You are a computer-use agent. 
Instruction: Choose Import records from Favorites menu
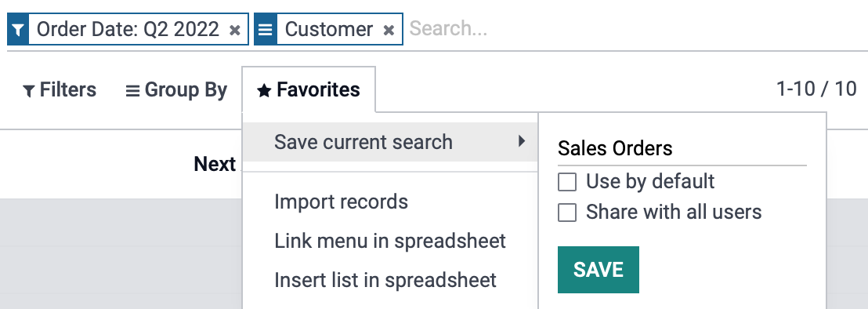pos(341,202)
